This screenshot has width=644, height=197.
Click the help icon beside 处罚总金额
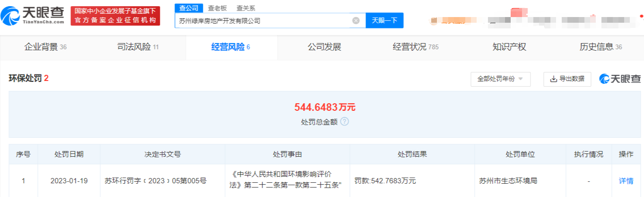click(x=344, y=122)
